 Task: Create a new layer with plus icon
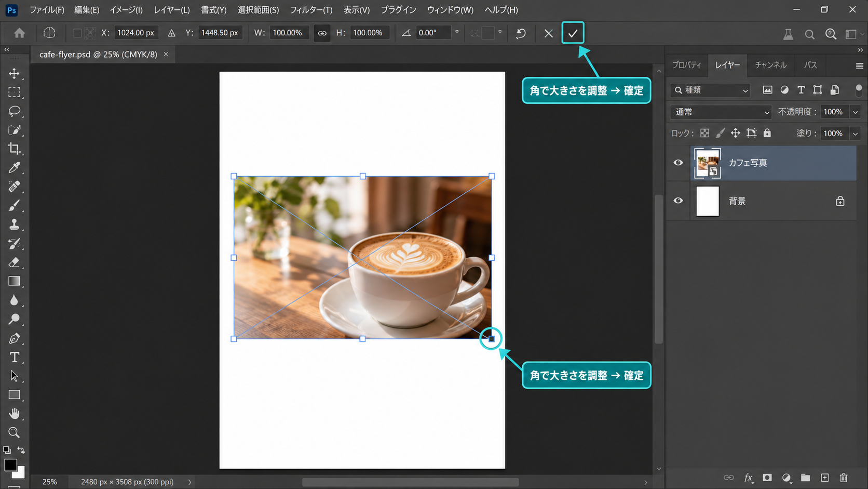pyautogui.click(x=824, y=478)
